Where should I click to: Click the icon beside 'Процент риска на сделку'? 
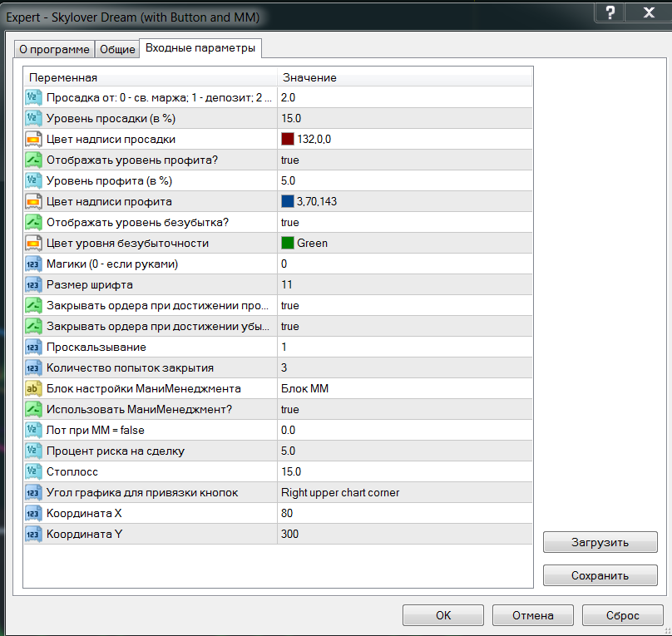pyautogui.click(x=33, y=451)
